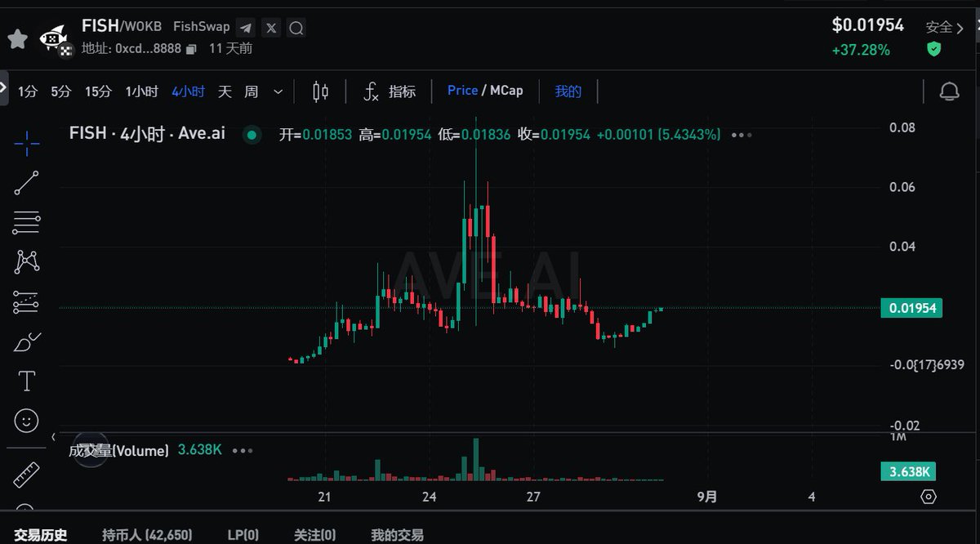Open chart settings gear on time axis
The width and height of the screenshot is (980, 544).
(x=928, y=497)
